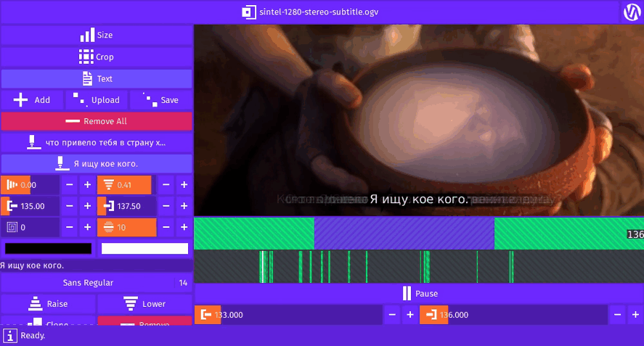This screenshot has height=346, width=644.
Task: Click the filename sintel-1280-stereo-subtitle.ogv title
Action: (x=319, y=12)
